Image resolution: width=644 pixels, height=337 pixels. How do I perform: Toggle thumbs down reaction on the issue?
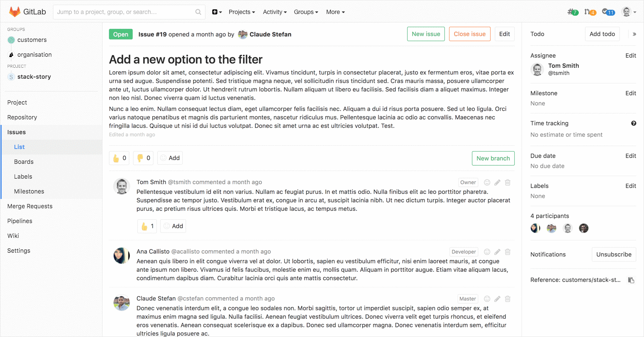tap(143, 158)
